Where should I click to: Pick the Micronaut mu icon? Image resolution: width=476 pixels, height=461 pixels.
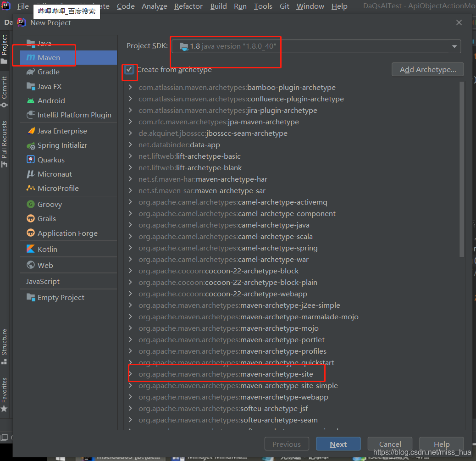click(31, 174)
